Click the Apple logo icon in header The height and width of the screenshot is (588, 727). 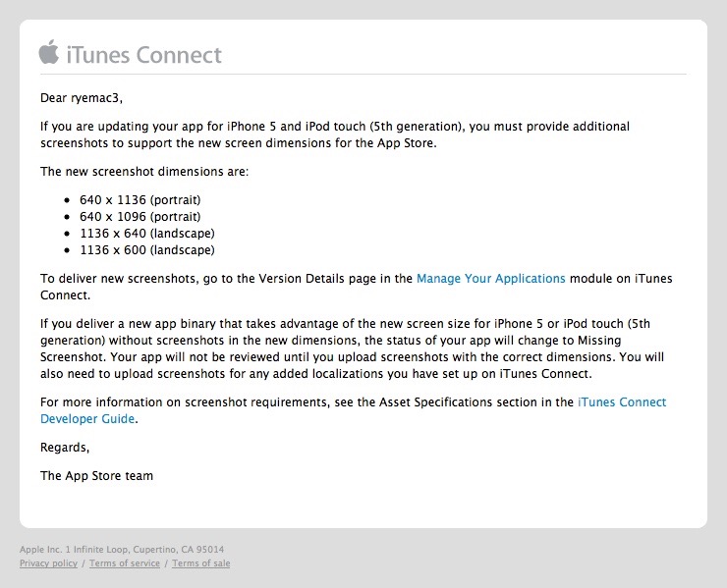point(49,52)
